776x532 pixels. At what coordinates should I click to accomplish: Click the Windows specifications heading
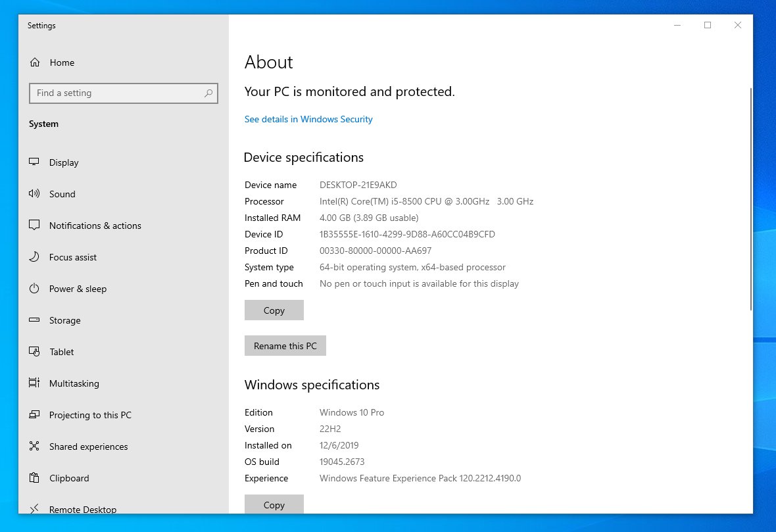coord(312,385)
